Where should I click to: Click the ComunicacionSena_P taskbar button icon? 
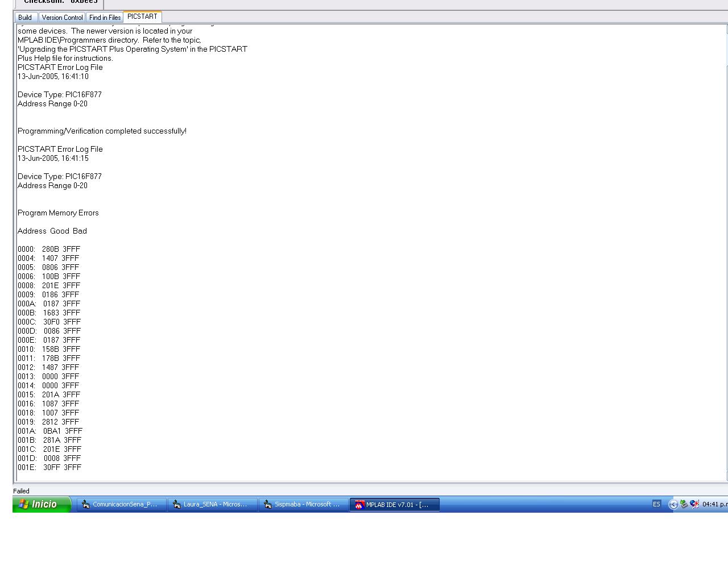86,504
